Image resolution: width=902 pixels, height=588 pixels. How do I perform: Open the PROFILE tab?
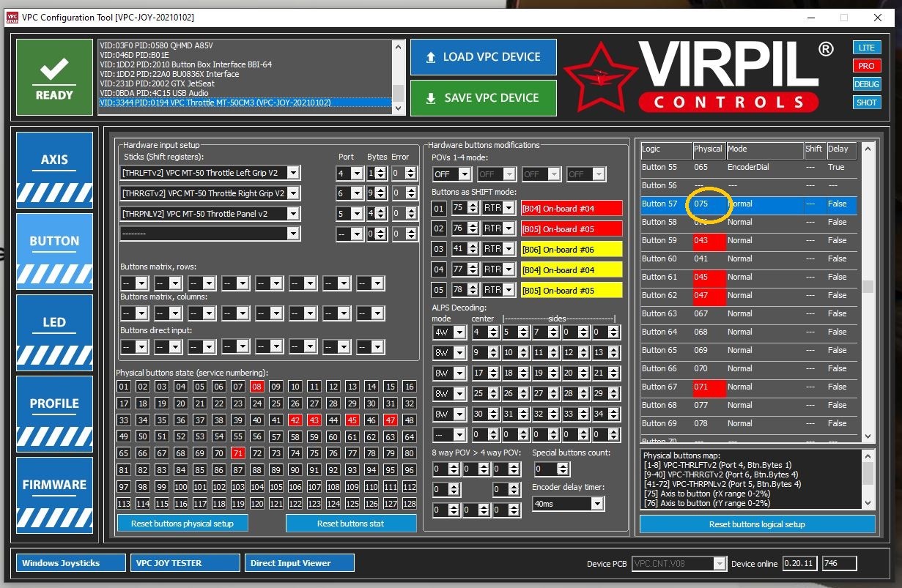tap(54, 414)
